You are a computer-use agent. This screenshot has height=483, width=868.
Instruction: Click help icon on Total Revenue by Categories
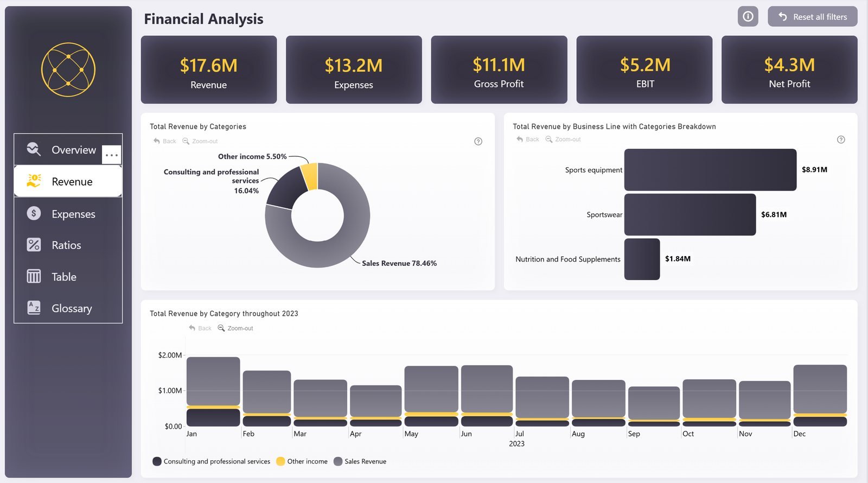click(478, 142)
